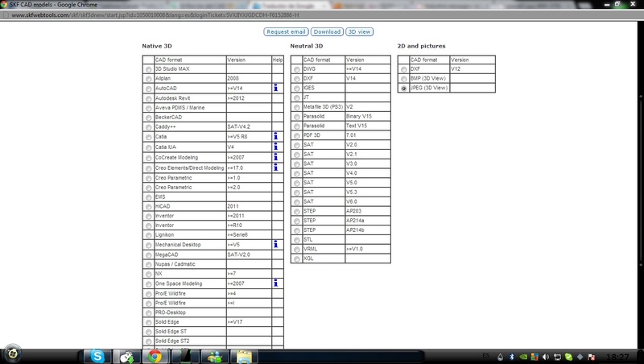644x364 pixels.
Task: Select the HiCAD 2011 radio button
Action: pyautogui.click(x=149, y=207)
